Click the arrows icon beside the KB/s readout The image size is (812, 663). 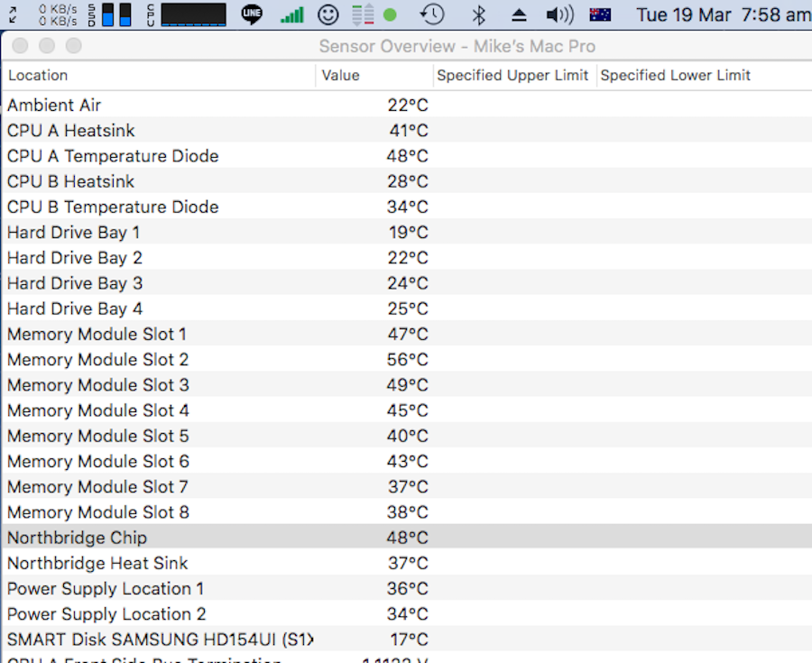click(x=13, y=15)
